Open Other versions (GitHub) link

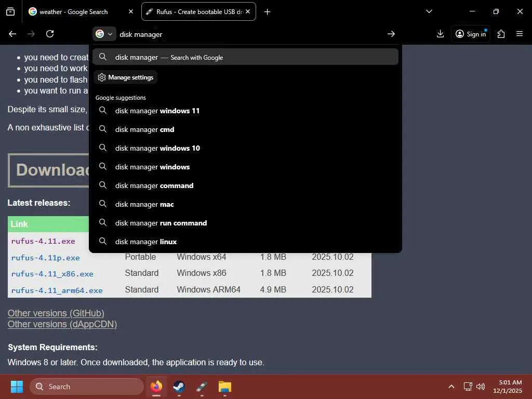pyautogui.click(x=56, y=313)
